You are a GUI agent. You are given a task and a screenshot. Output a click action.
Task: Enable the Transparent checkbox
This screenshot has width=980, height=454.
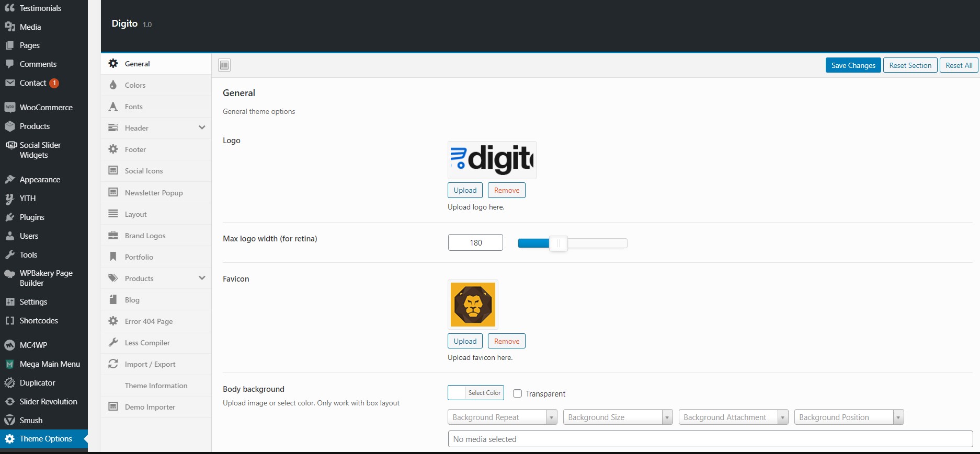click(x=517, y=393)
